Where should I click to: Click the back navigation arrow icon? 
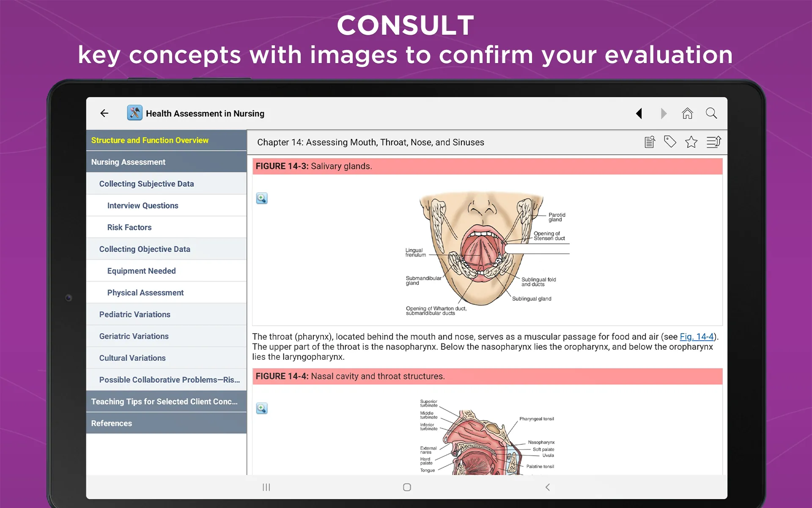click(104, 113)
